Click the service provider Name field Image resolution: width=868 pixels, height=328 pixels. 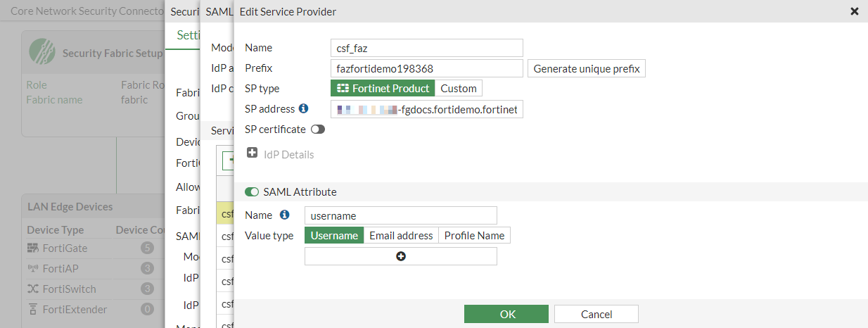click(427, 48)
